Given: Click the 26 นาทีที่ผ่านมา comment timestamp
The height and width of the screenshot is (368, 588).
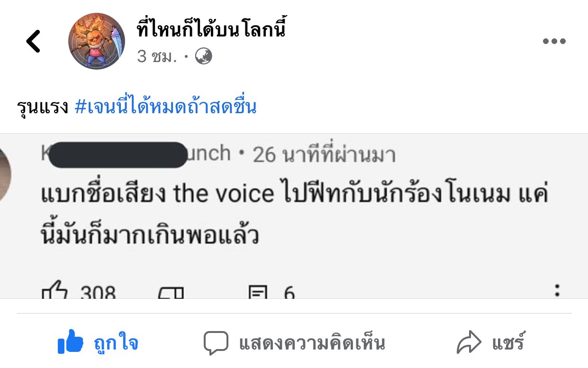Looking at the screenshot, I should (324, 155).
